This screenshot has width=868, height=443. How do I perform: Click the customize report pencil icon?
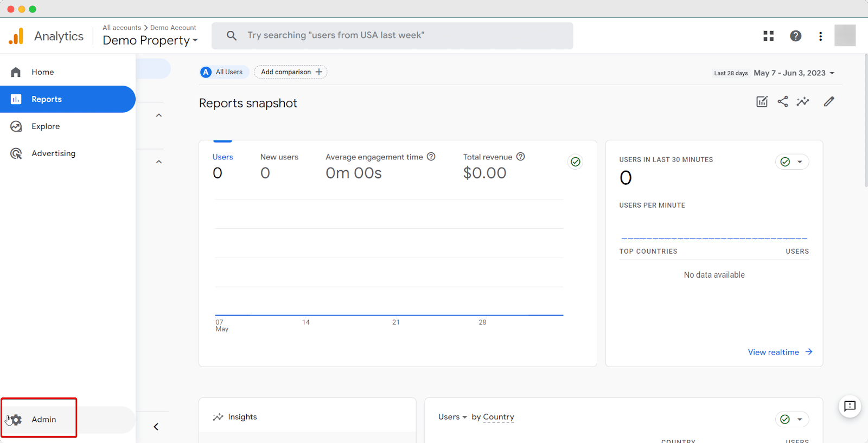828,102
